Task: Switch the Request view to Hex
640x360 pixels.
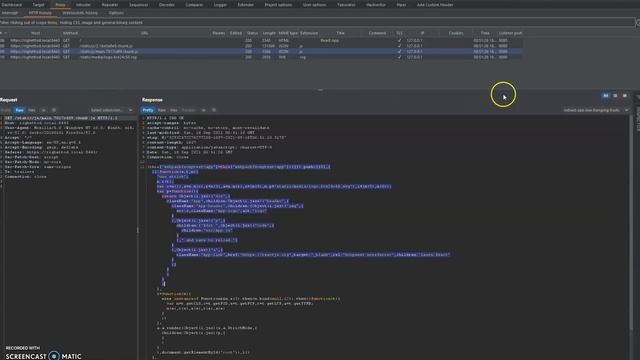Action: click(31, 110)
